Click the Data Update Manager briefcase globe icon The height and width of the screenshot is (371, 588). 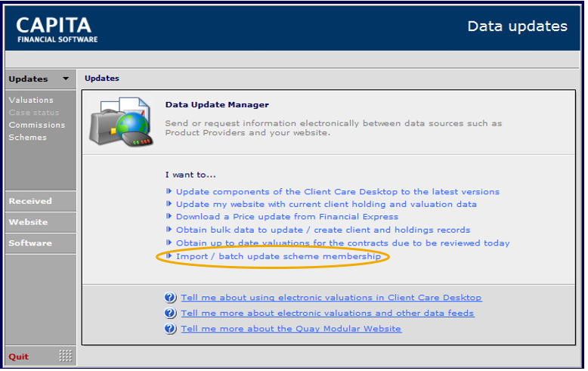pyautogui.click(x=122, y=122)
